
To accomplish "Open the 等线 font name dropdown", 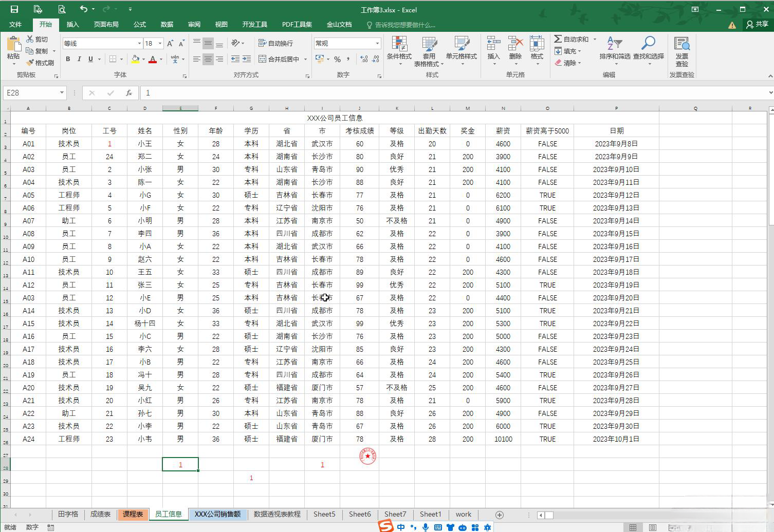I will click(x=139, y=44).
